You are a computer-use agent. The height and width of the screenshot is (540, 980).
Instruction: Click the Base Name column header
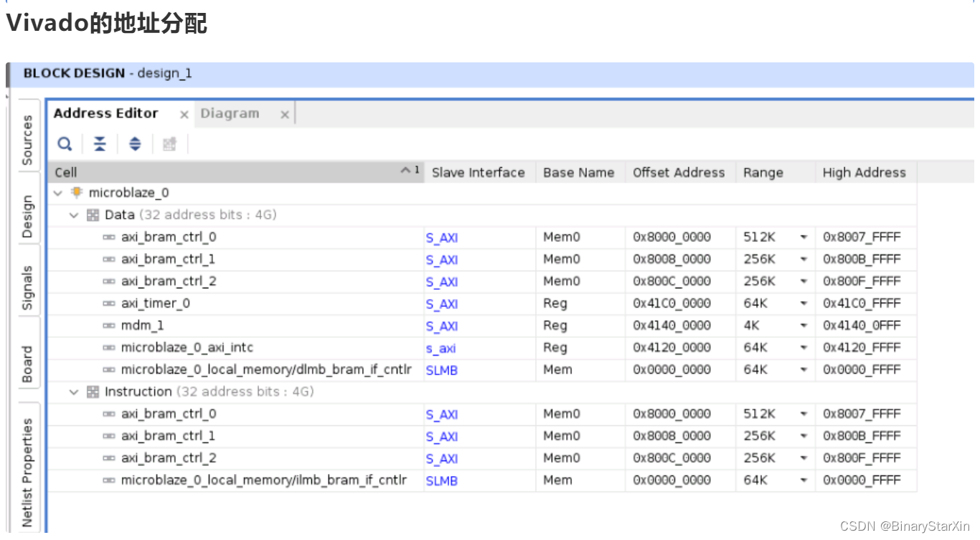(x=579, y=172)
